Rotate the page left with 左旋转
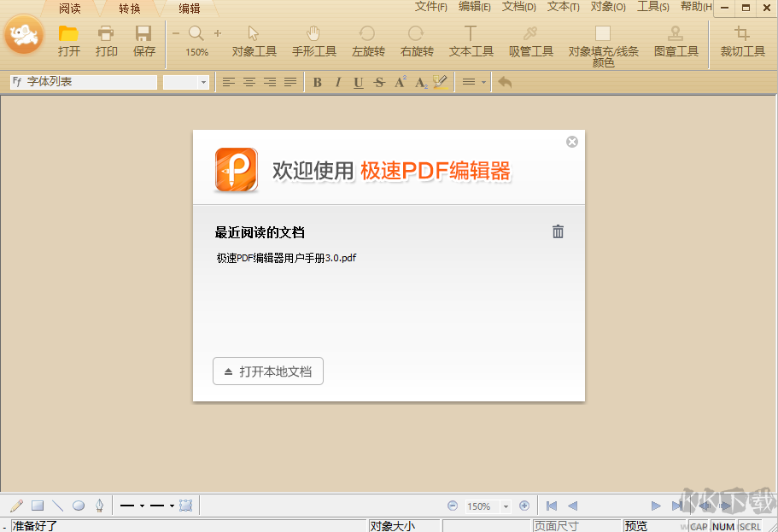The image size is (778, 532). click(368, 42)
